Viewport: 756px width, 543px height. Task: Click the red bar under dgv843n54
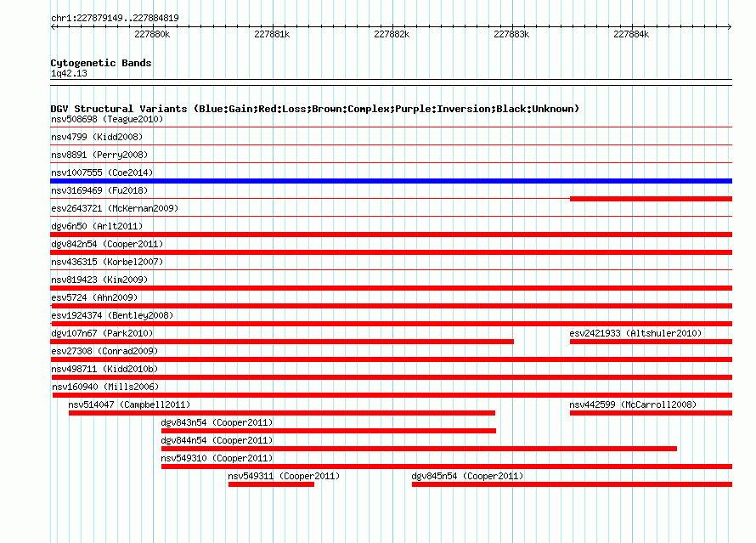(x=329, y=431)
